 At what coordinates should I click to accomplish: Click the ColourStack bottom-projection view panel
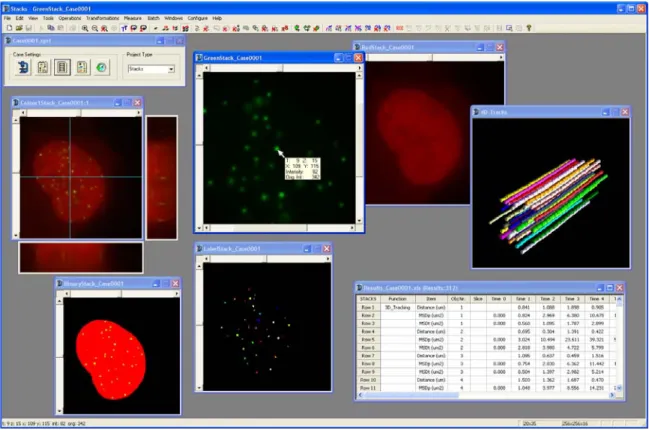coord(81,257)
